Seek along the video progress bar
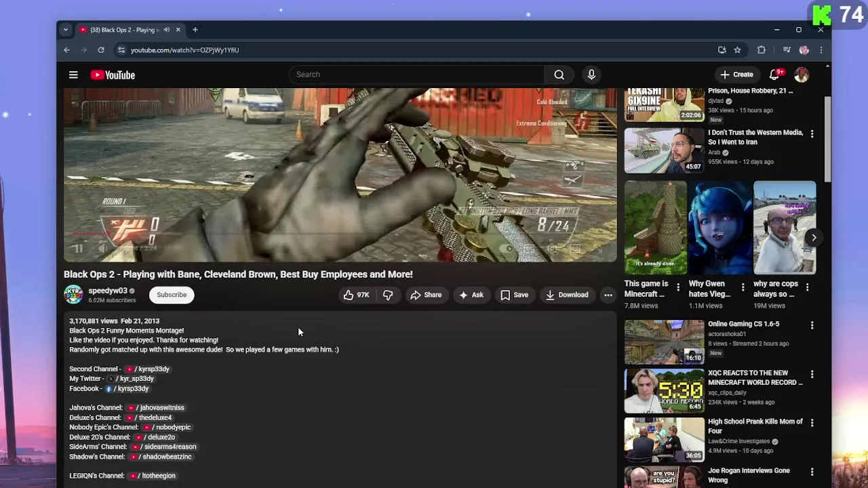The height and width of the screenshot is (488, 868). pos(340,235)
